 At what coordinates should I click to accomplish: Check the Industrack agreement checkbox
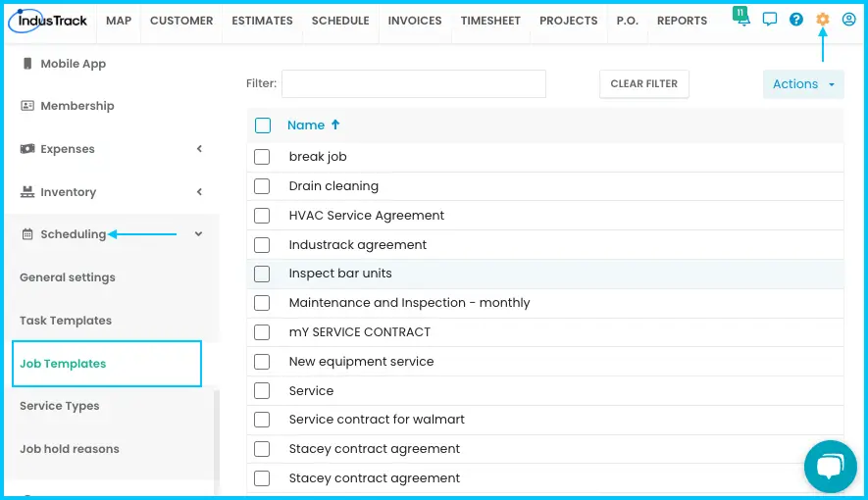262,244
